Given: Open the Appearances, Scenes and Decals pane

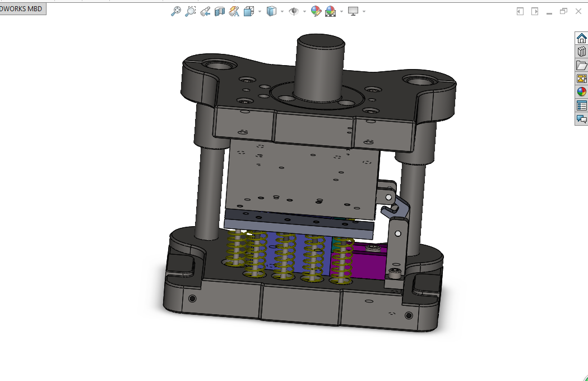Looking at the screenshot, I should pos(581,92).
